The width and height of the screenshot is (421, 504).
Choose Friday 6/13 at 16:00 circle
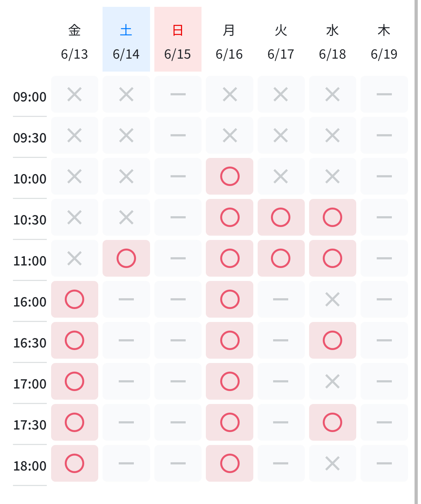pos(74,299)
